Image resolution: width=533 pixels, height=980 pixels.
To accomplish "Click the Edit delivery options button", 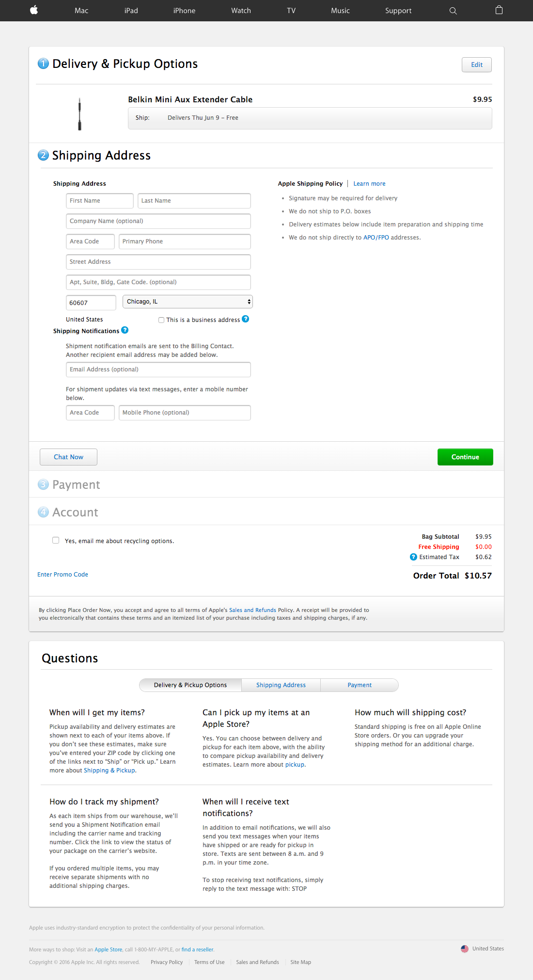I will (x=476, y=65).
